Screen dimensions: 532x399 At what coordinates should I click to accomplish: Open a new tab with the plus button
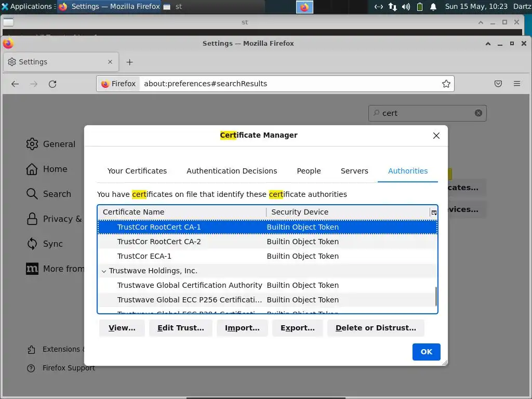pos(129,62)
